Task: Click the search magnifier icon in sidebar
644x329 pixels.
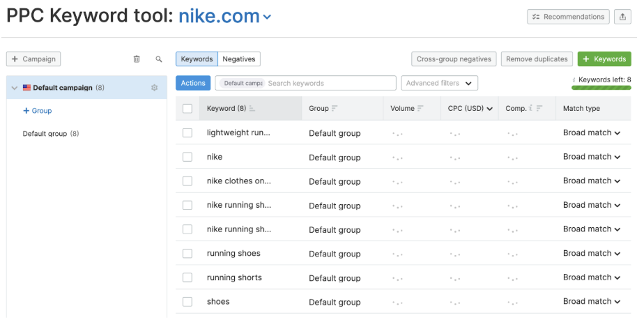Action: click(159, 59)
